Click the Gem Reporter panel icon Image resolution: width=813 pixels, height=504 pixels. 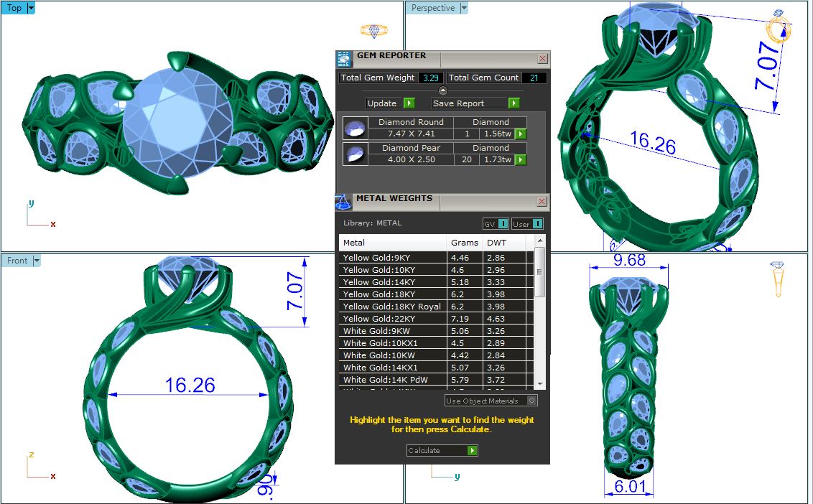(x=344, y=59)
